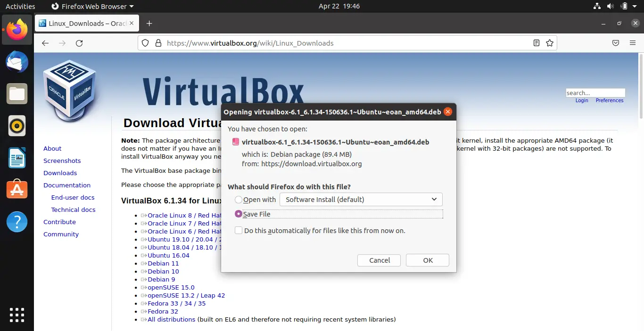Open Ubuntu Software store icon
The height and width of the screenshot is (331, 644).
[x=17, y=189]
